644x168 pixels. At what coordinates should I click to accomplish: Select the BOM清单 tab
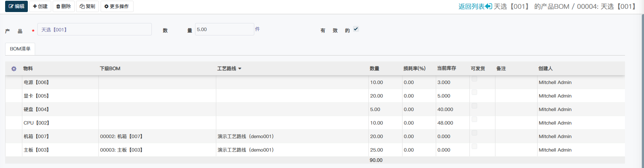click(x=20, y=49)
